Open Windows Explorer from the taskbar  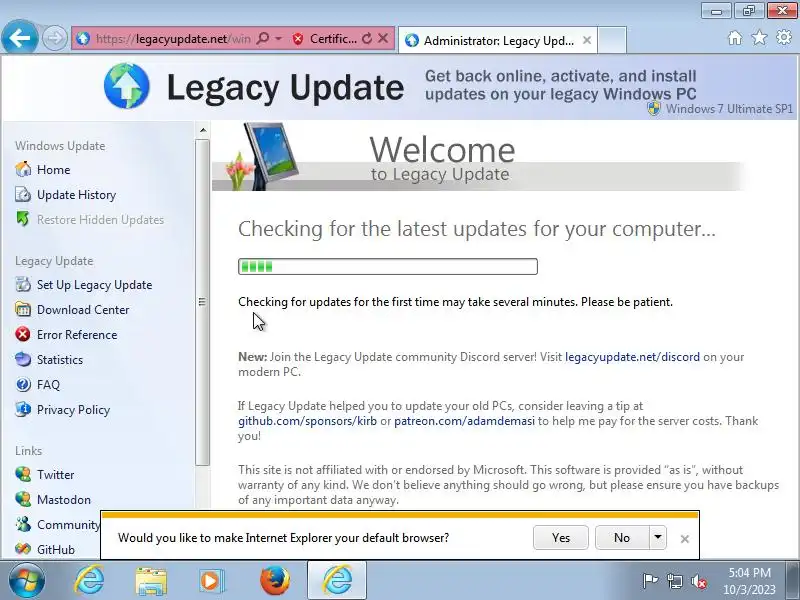151,581
